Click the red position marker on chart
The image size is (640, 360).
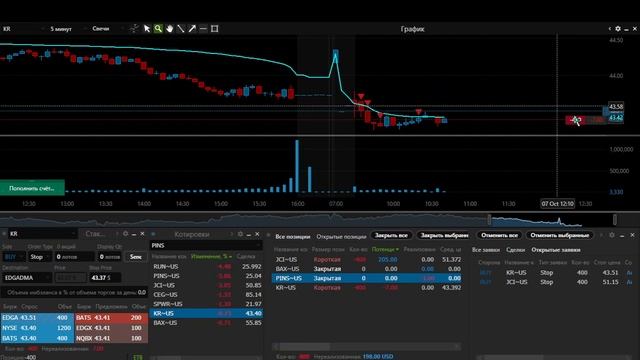(576, 120)
